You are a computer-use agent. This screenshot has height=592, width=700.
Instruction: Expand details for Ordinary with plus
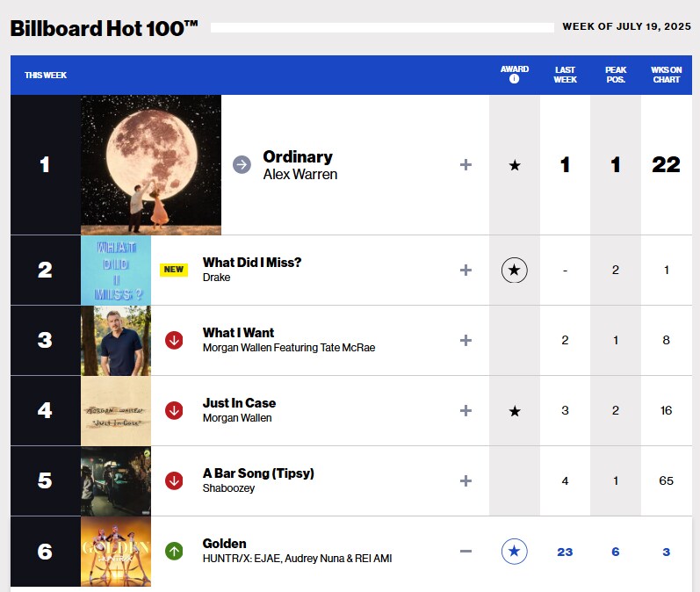pyautogui.click(x=465, y=165)
